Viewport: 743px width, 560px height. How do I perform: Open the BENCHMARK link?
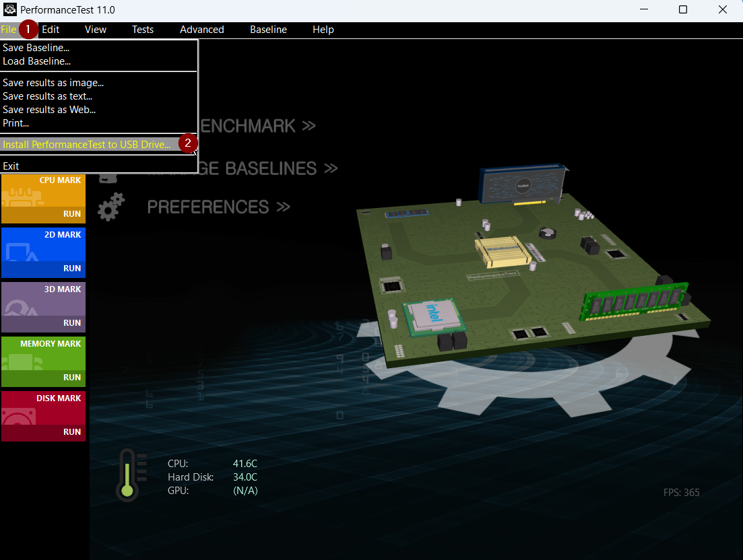pyautogui.click(x=257, y=126)
